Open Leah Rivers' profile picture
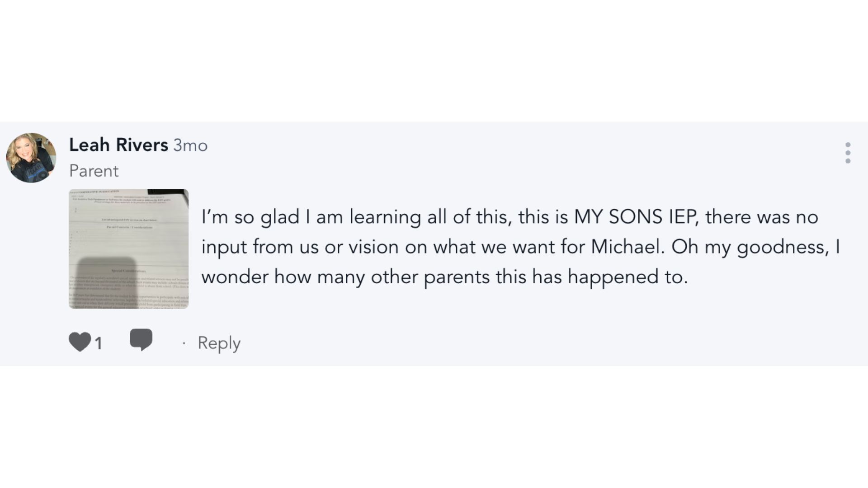The width and height of the screenshot is (868, 488). tap(31, 158)
